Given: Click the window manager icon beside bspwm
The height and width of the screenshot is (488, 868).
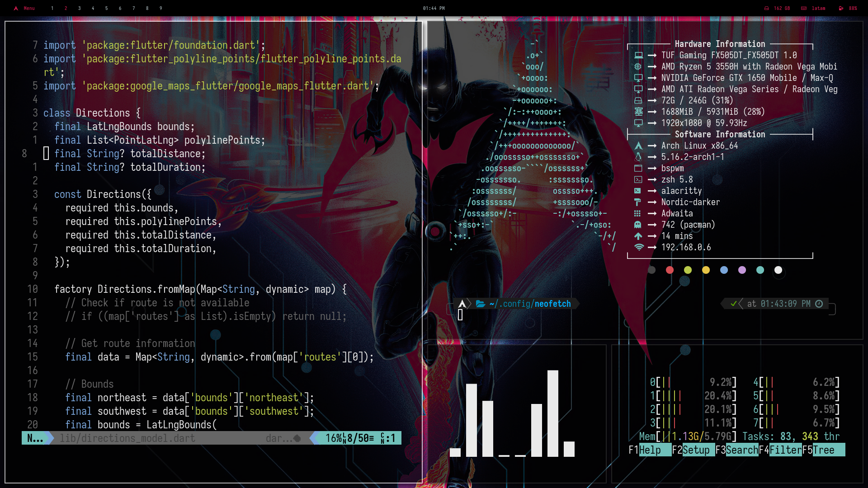Looking at the screenshot, I should pyautogui.click(x=638, y=168).
